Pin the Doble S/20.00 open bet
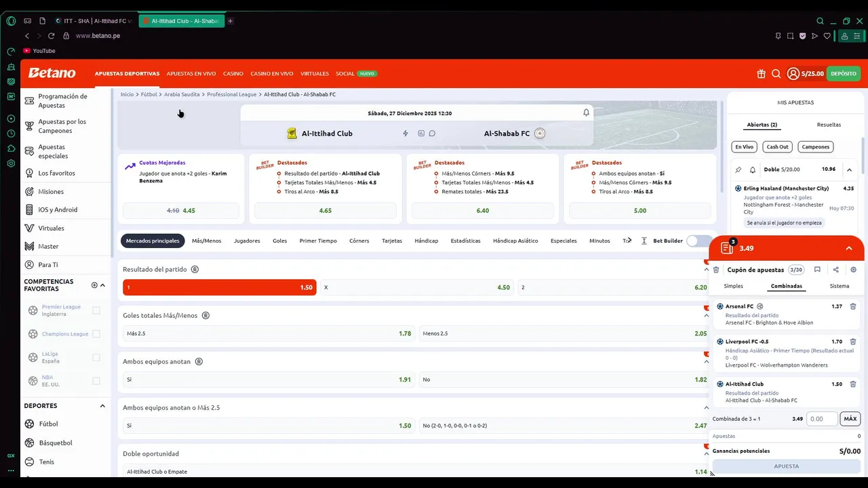 pos(738,169)
